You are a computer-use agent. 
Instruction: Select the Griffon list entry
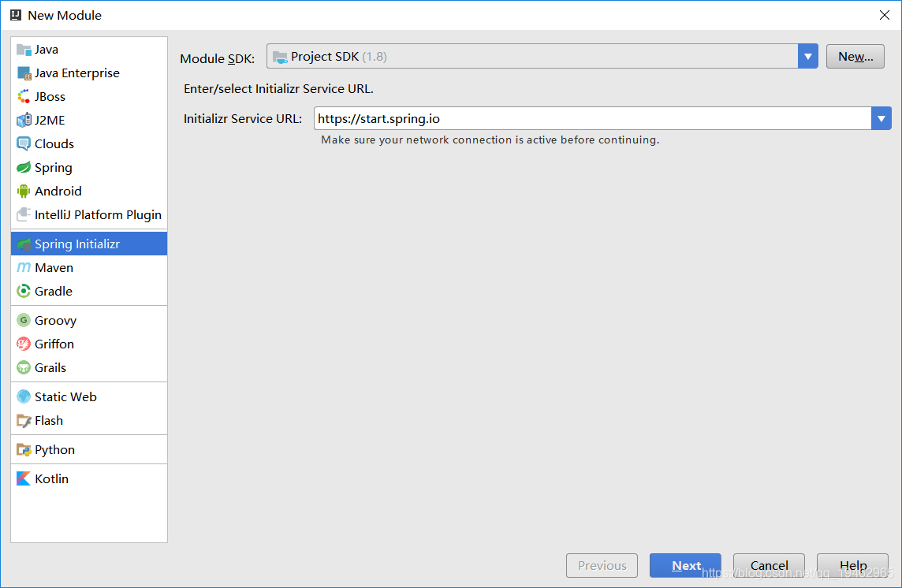click(x=89, y=344)
